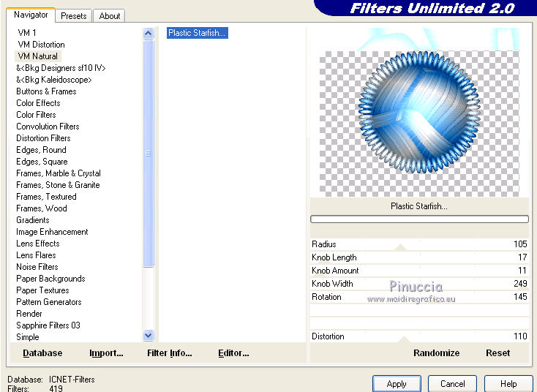Open the About tab

(109, 16)
